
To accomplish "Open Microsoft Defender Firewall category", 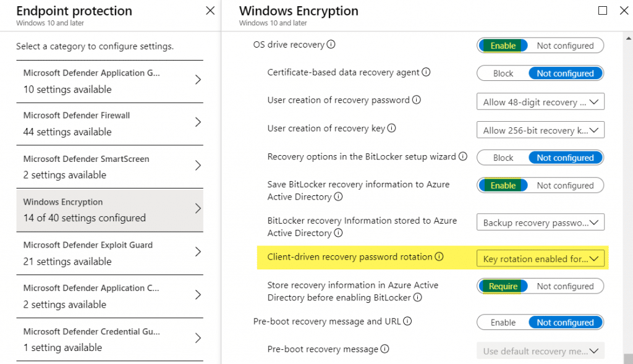I will [x=110, y=124].
